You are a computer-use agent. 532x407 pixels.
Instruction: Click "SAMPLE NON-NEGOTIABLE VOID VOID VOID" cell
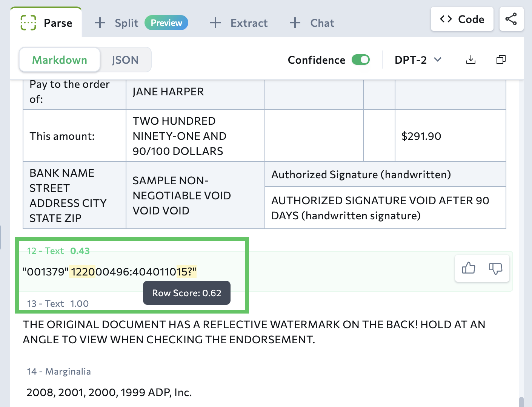(x=195, y=195)
